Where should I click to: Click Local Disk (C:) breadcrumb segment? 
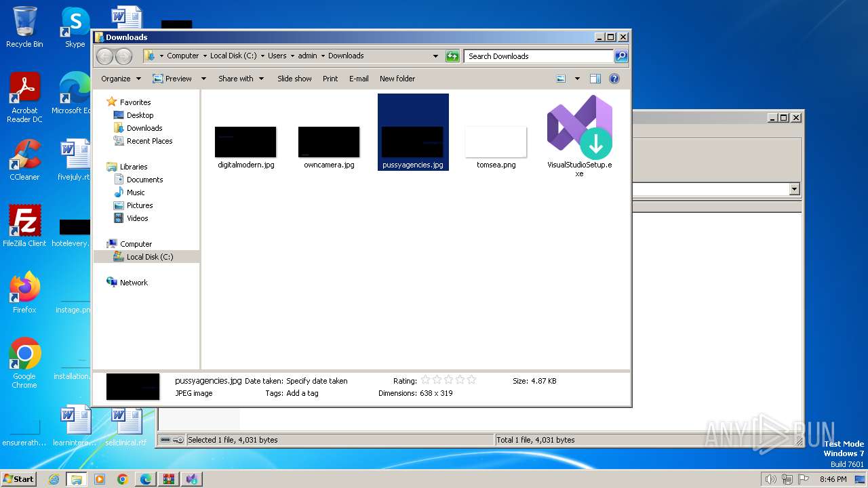point(233,56)
